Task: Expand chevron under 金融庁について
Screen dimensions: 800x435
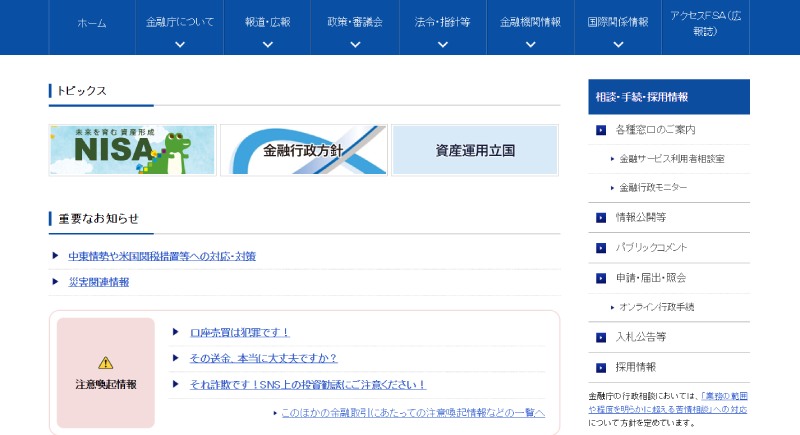Action: point(180,44)
